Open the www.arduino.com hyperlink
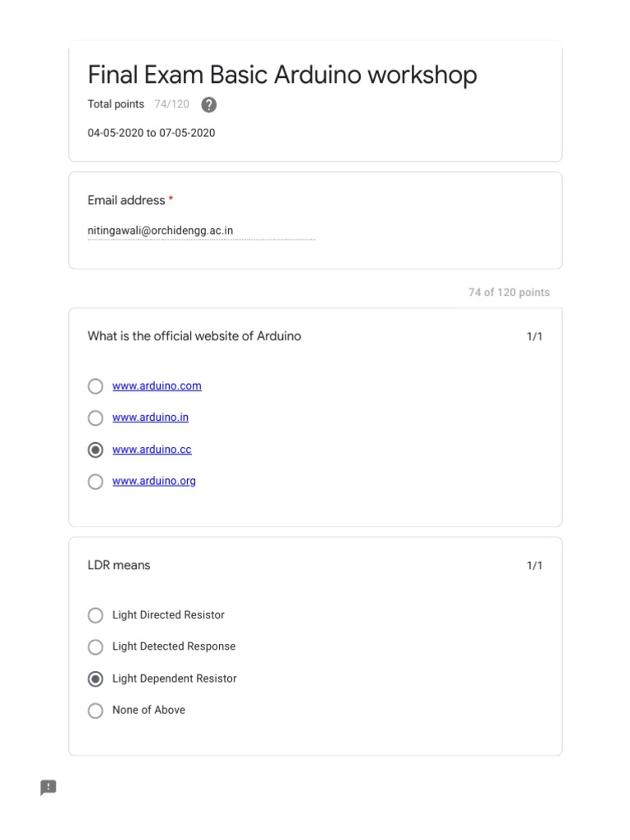The height and width of the screenshot is (840, 630). [x=157, y=386]
